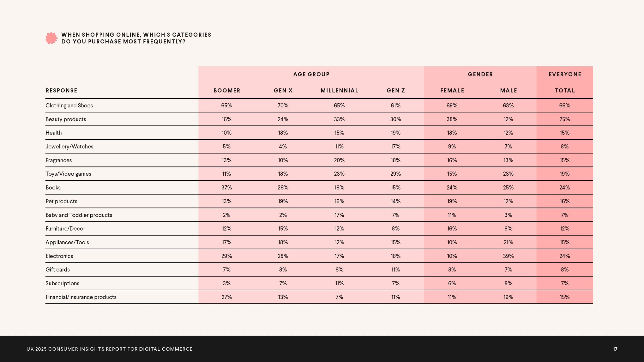The width and height of the screenshot is (644, 362).
Task: Select the Clothing and Shoes row label
Action: pyautogui.click(x=69, y=106)
